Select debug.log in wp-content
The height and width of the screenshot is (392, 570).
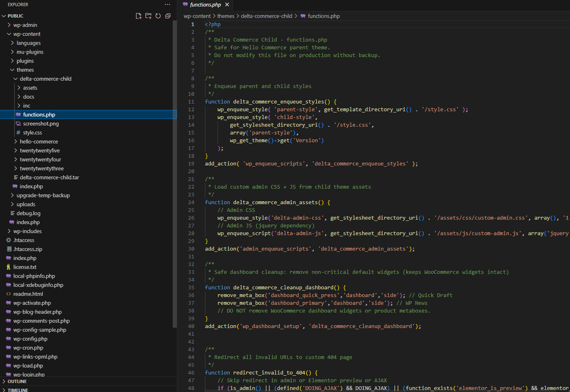29,213
